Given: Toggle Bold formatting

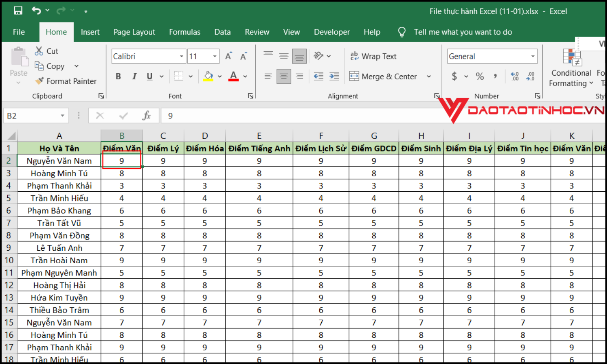Looking at the screenshot, I should point(118,76).
